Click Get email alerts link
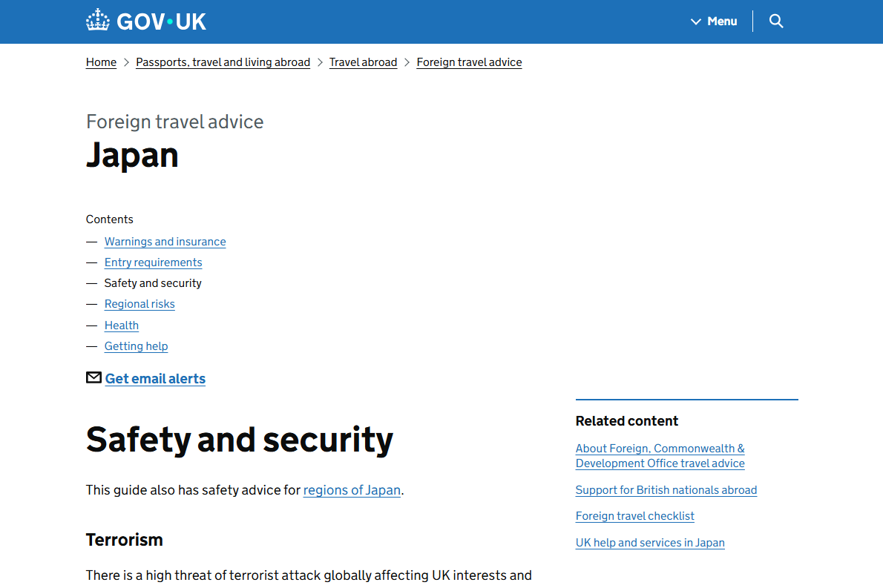Screen dimensions: 883x588 pyautogui.click(x=155, y=379)
